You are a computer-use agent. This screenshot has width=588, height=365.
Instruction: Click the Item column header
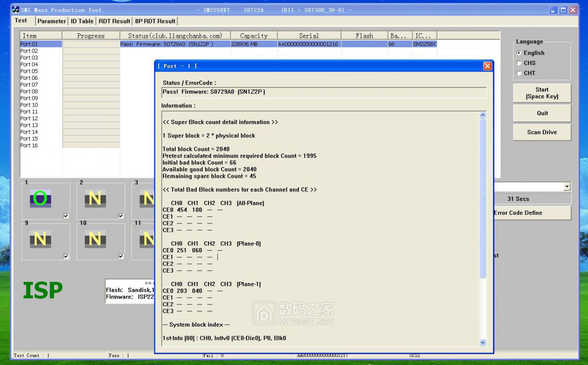click(x=41, y=36)
